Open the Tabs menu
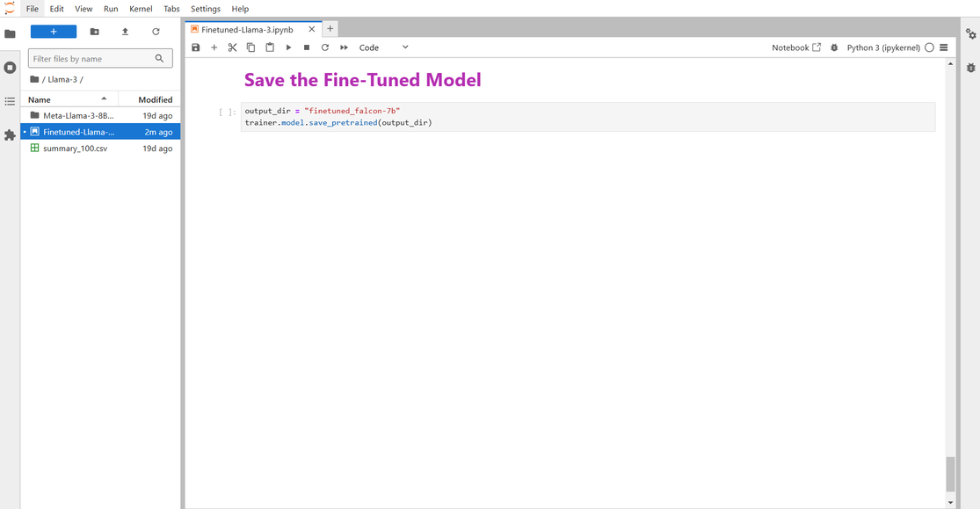Viewport: 980px width, 509px height. tap(172, 9)
